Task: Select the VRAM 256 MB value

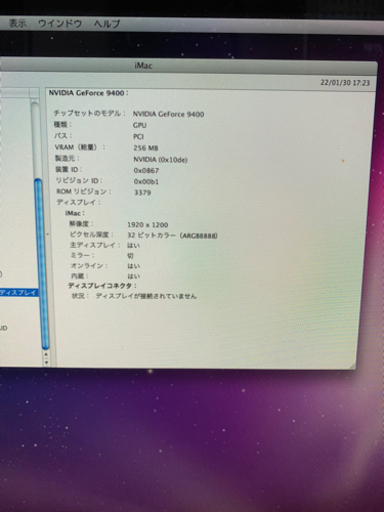Action: (x=146, y=148)
